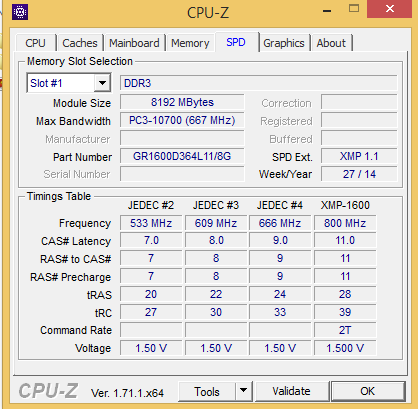Switch to the CPU tab
Screen dimensions: 418x409
[35, 43]
